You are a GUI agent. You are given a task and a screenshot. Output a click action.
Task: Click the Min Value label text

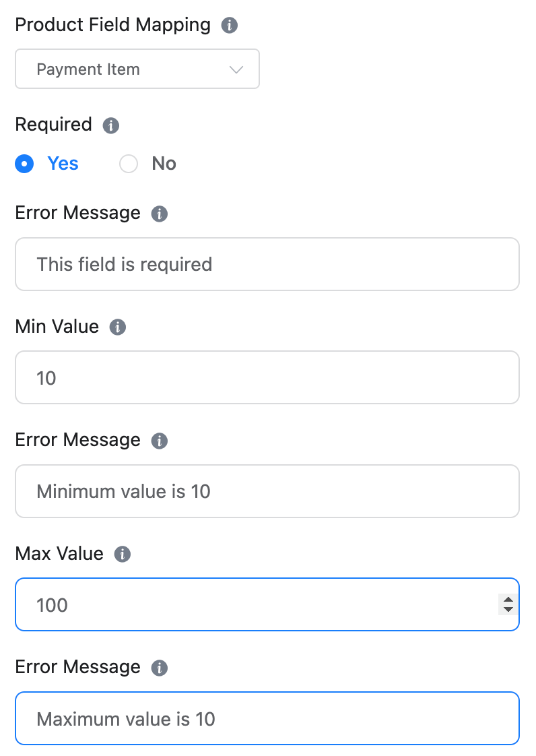click(x=57, y=327)
